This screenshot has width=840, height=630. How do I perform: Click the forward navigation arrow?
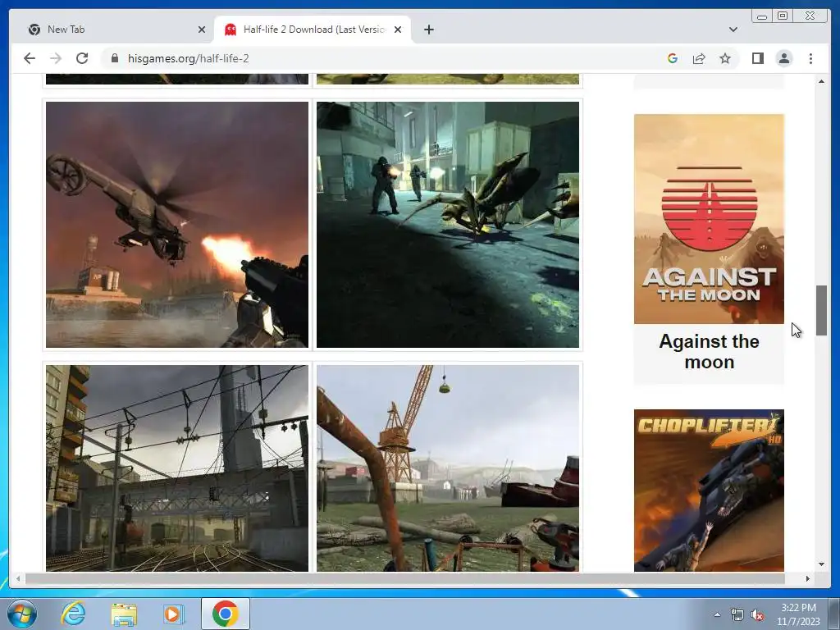[x=56, y=58]
